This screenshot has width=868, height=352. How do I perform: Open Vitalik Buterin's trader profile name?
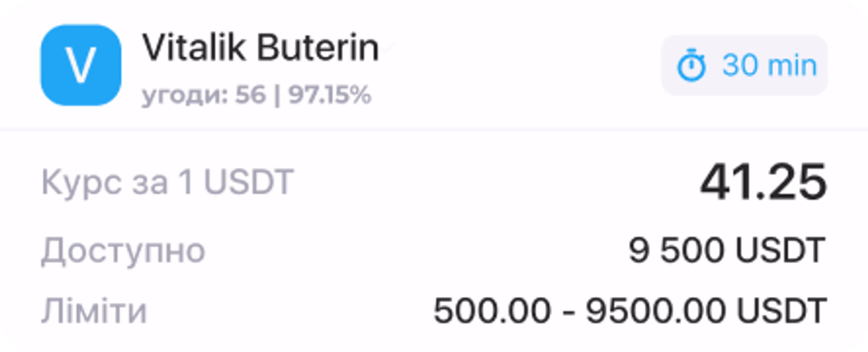[x=260, y=47]
